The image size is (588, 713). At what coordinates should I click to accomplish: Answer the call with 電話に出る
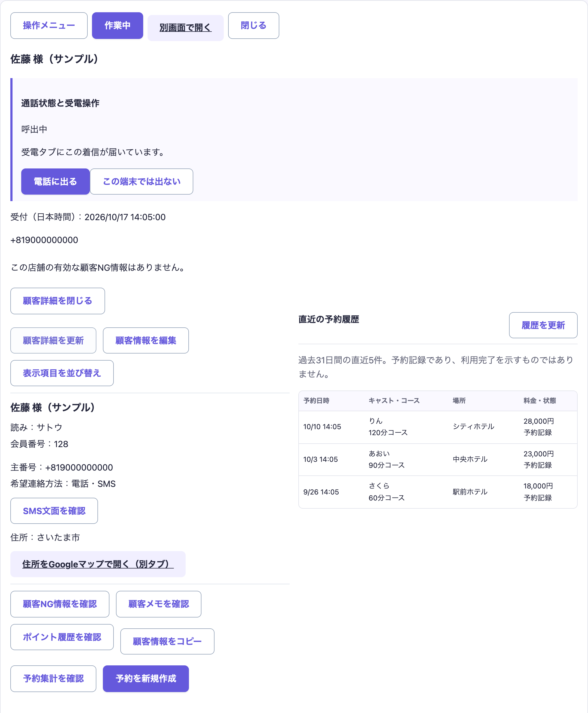pyautogui.click(x=56, y=182)
